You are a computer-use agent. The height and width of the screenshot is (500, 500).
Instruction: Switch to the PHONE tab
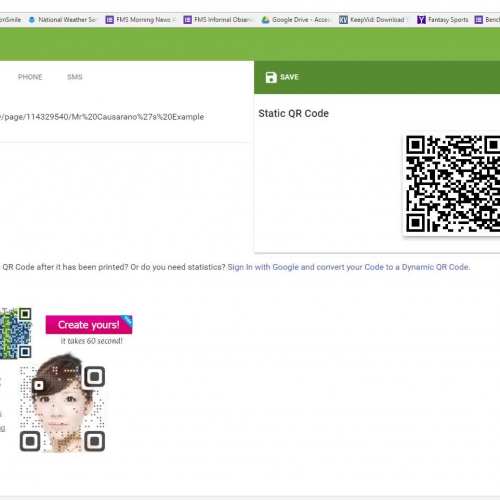pyautogui.click(x=30, y=77)
